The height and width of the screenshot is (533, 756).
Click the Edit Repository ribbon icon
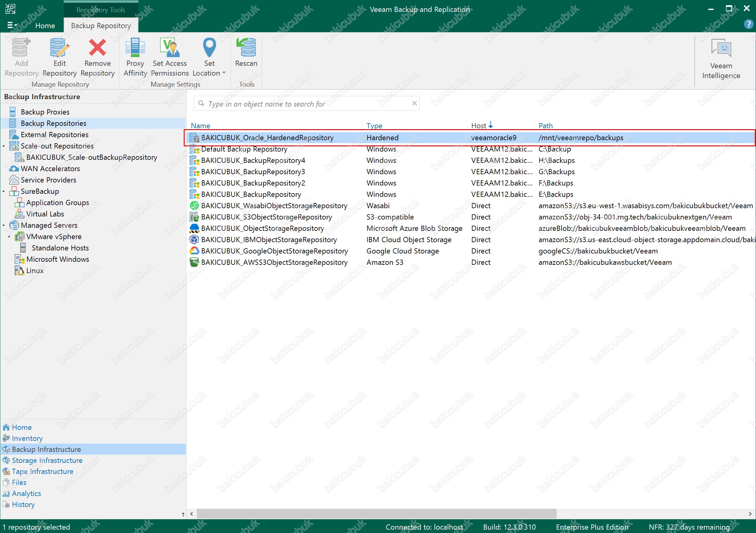pyautogui.click(x=60, y=48)
